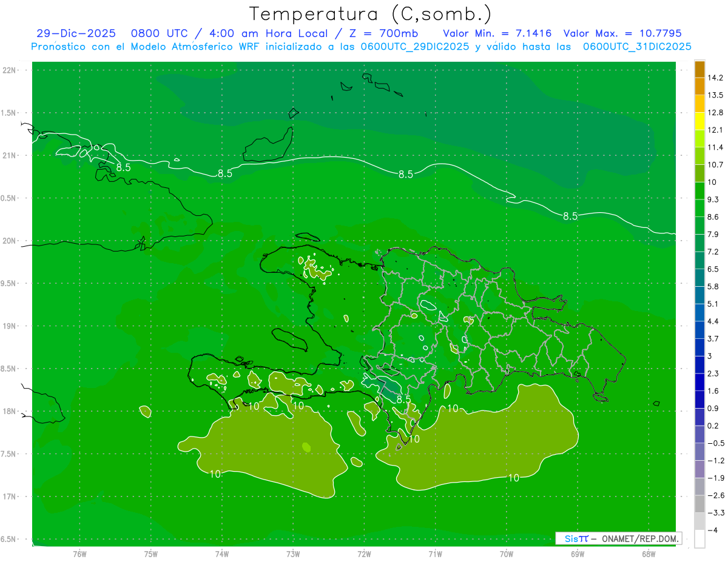Screen dimensions: 728x562
Task: Click the "-3.3" color bar label
Action: pos(716,513)
